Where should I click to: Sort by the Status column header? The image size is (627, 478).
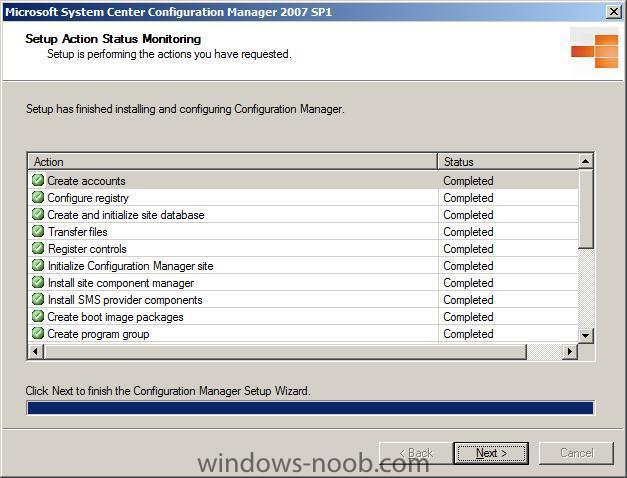[x=508, y=162]
